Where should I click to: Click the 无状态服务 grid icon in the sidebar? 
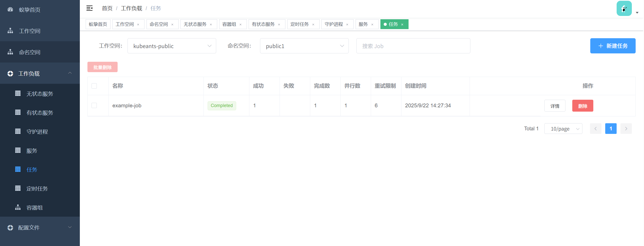tap(18, 94)
